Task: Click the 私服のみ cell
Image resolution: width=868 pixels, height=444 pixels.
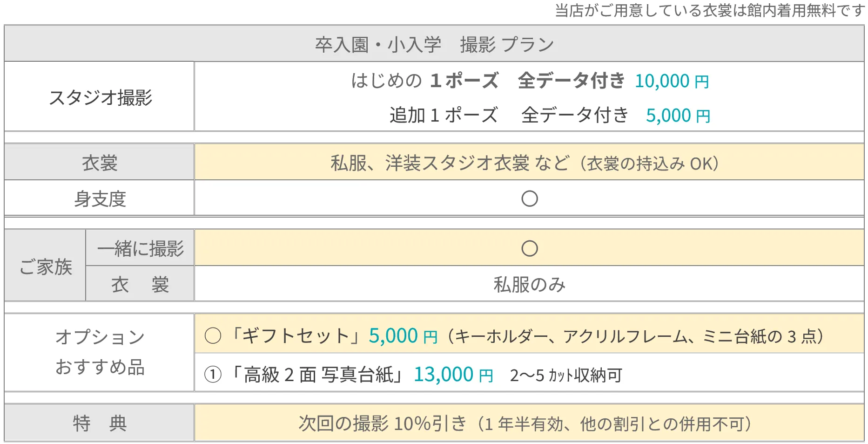Action: click(529, 284)
